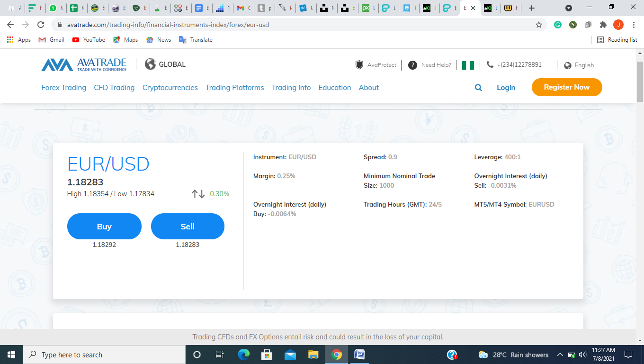Viewport: 644px width, 364px height.
Task: Open the Chrome tab search dropdown
Action: [x=569, y=8]
